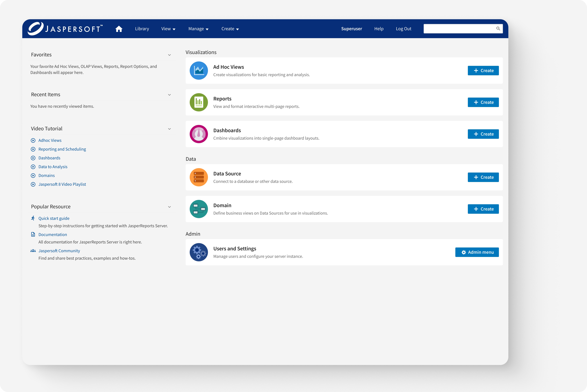The image size is (587, 392).
Task: Collapse the Recent Items section
Action: click(x=169, y=95)
